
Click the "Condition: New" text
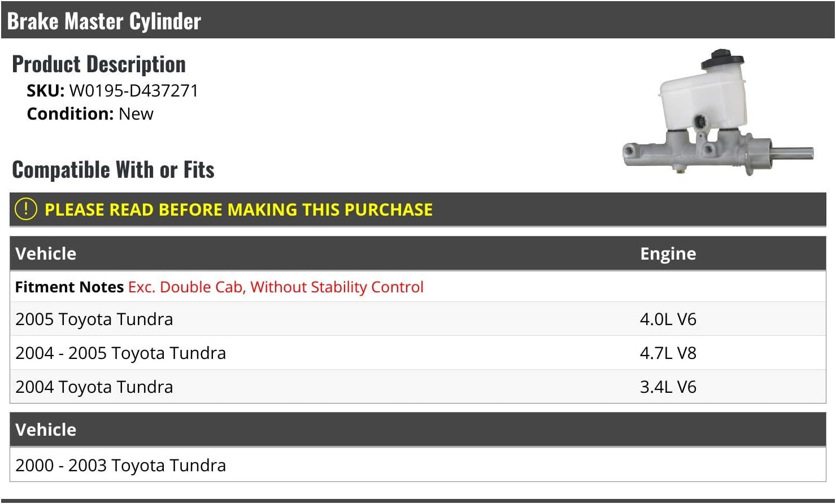[x=90, y=114]
